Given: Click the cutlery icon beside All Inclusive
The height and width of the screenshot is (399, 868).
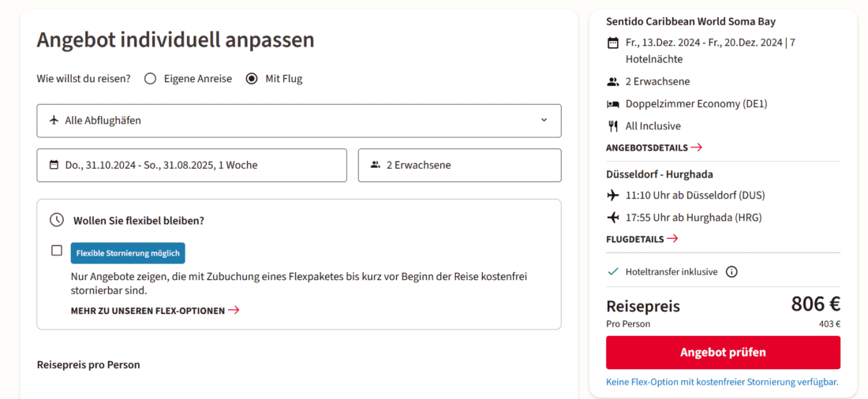Looking at the screenshot, I should tap(613, 126).
